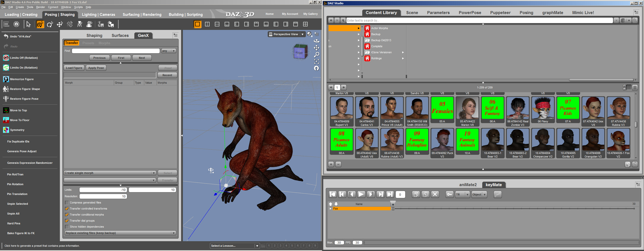Uncheck Transfer controlled transforms

point(67,209)
